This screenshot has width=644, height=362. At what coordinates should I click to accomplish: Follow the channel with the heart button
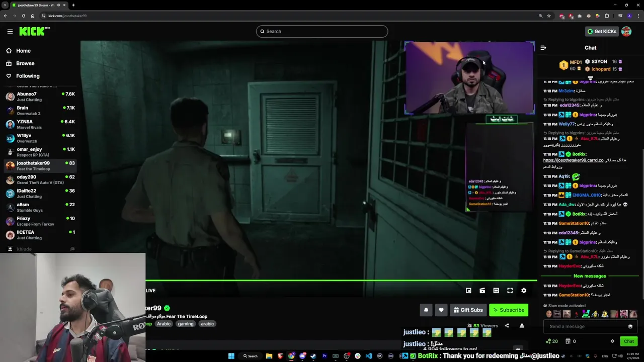[441, 310]
